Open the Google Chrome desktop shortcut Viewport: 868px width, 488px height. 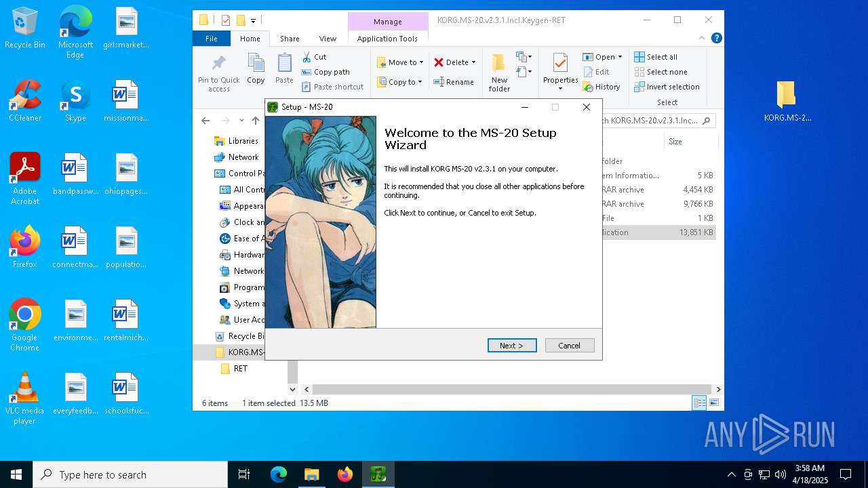pos(25,325)
